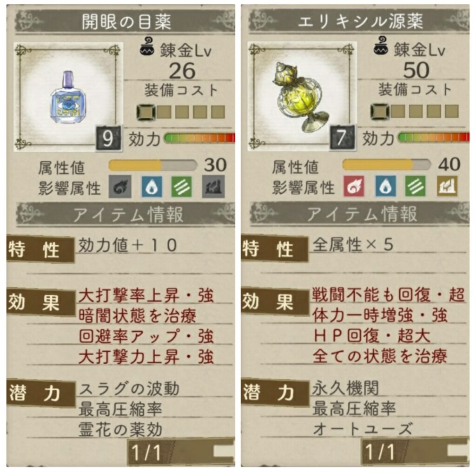Select the オートユーズ potential entry
The image size is (476, 472).
click(363, 429)
